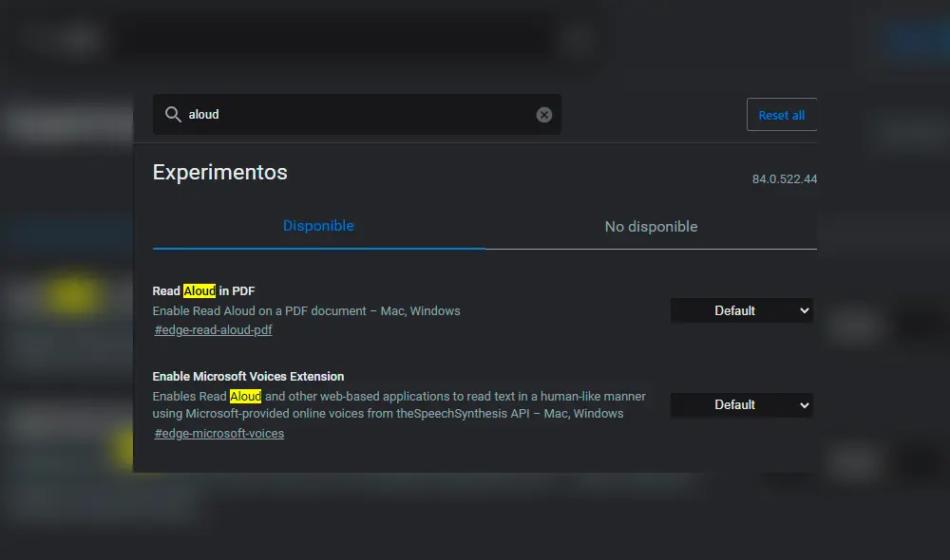The height and width of the screenshot is (560, 950).
Task: Click the chevron arrow for Read Aloud in PDF
Action: tap(805, 310)
